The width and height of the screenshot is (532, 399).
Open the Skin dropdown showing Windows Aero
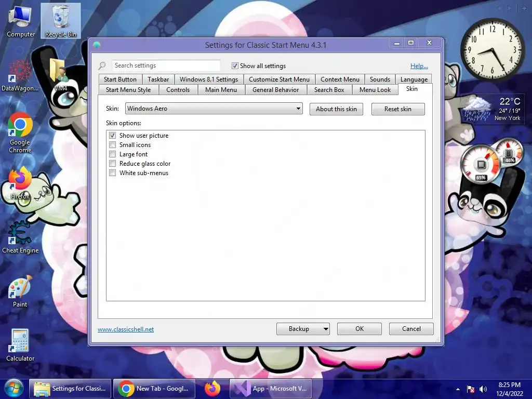[x=214, y=109]
